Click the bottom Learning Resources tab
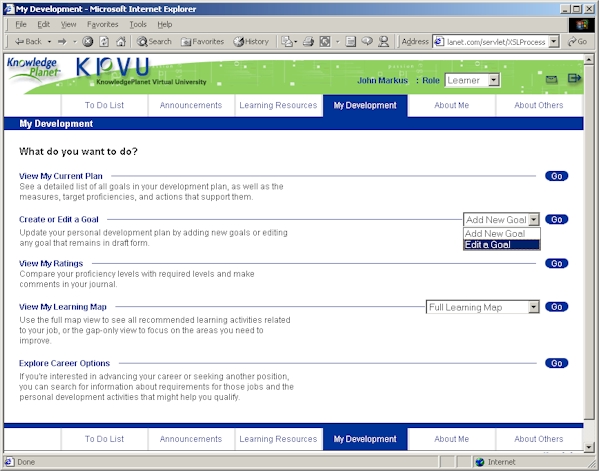600x472 pixels. pos(278,439)
